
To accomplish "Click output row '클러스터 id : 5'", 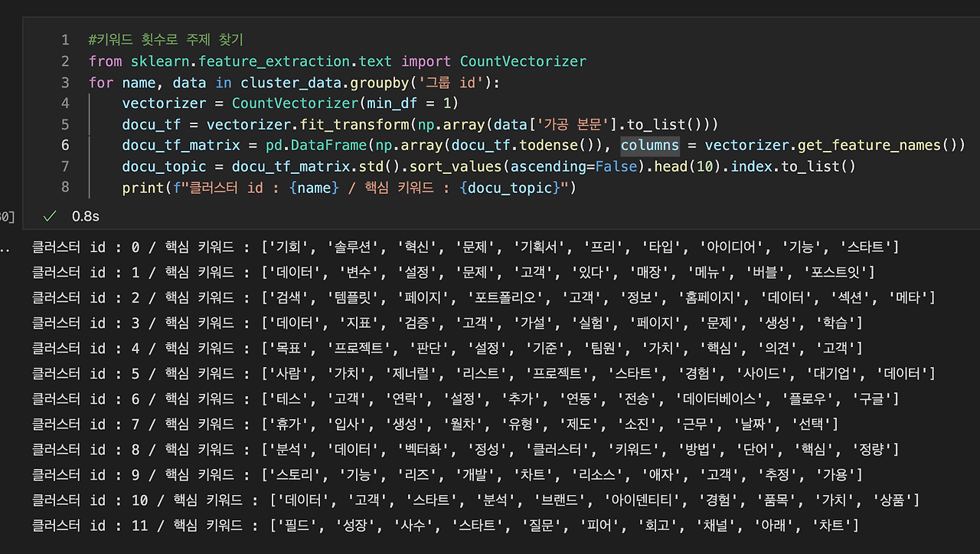I will point(483,373).
